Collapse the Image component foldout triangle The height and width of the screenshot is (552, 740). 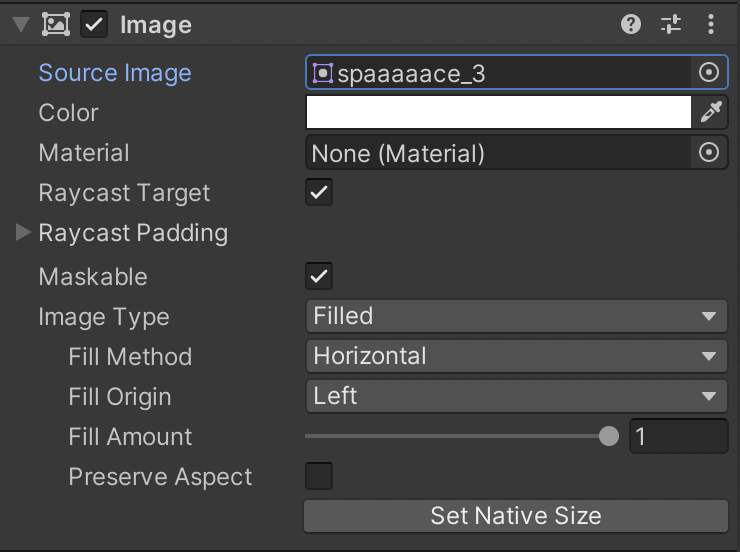pos(21,25)
